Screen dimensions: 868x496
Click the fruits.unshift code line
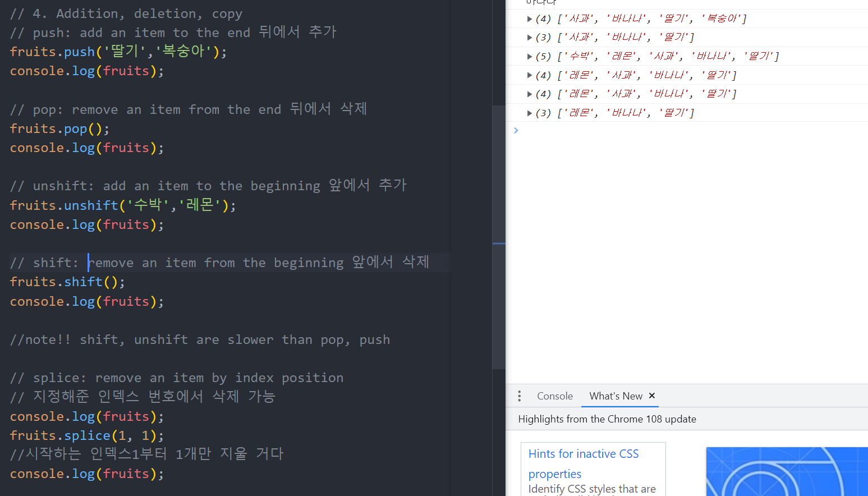pos(123,205)
